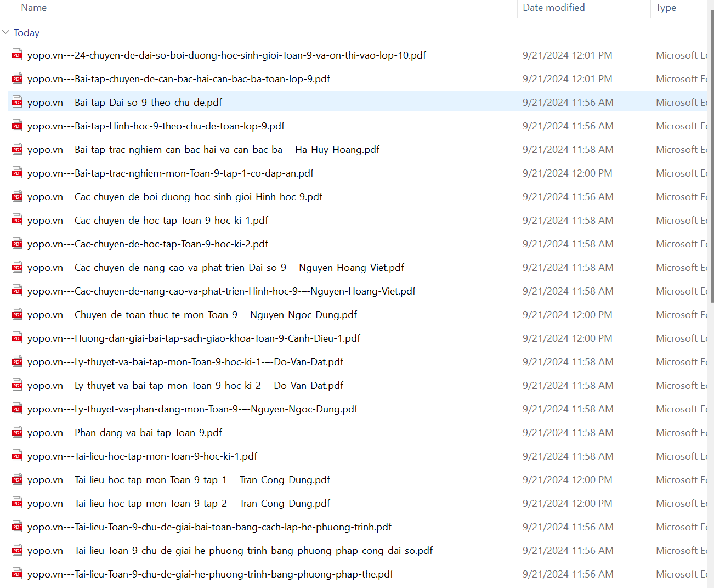This screenshot has width=714, height=588.
Task: Click Type cell of phuong-phap-the row
Action: tap(681, 574)
